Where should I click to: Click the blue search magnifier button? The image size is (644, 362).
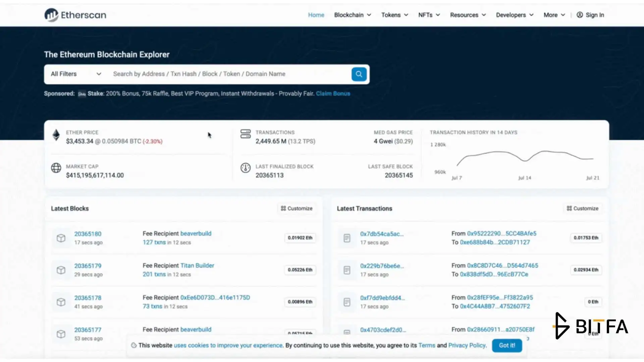pos(359,74)
